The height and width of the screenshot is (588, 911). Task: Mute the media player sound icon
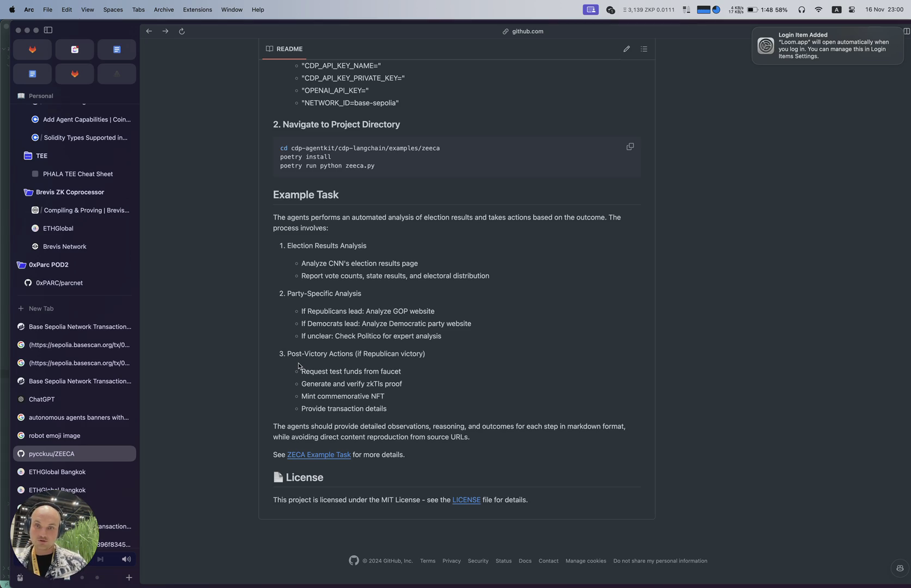point(126,559)
